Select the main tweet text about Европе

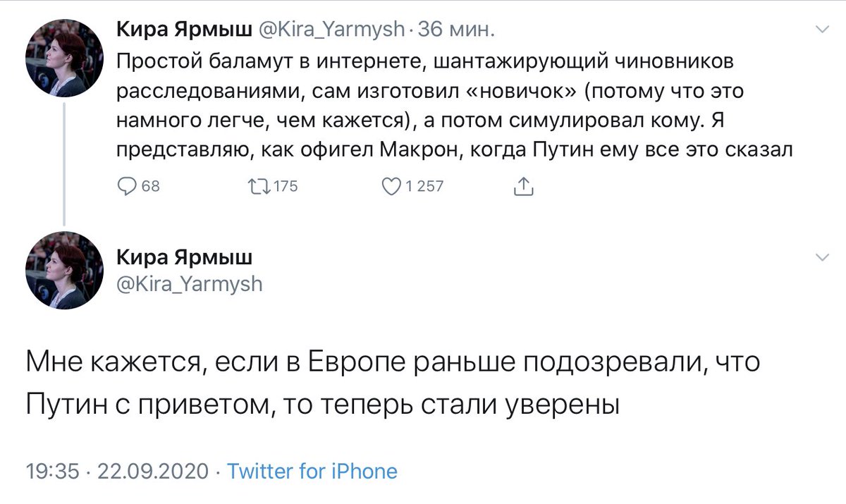pyautogui.click(x=395, y=385)
